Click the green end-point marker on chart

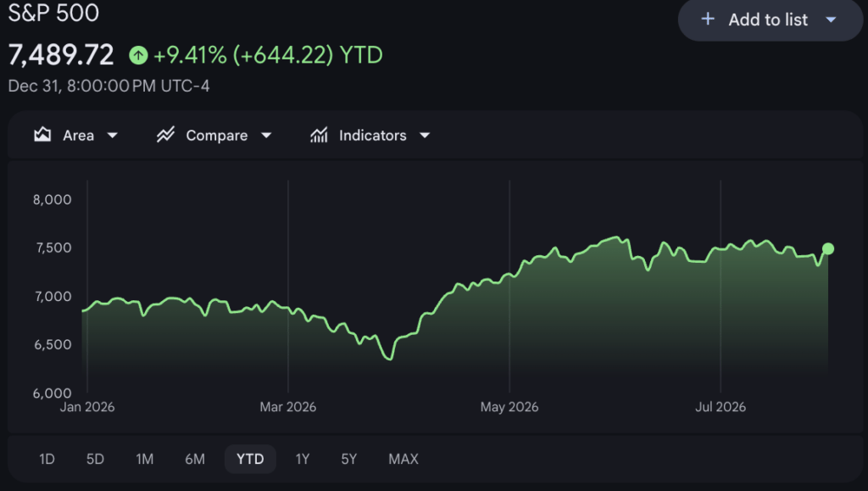pos(828,249)
